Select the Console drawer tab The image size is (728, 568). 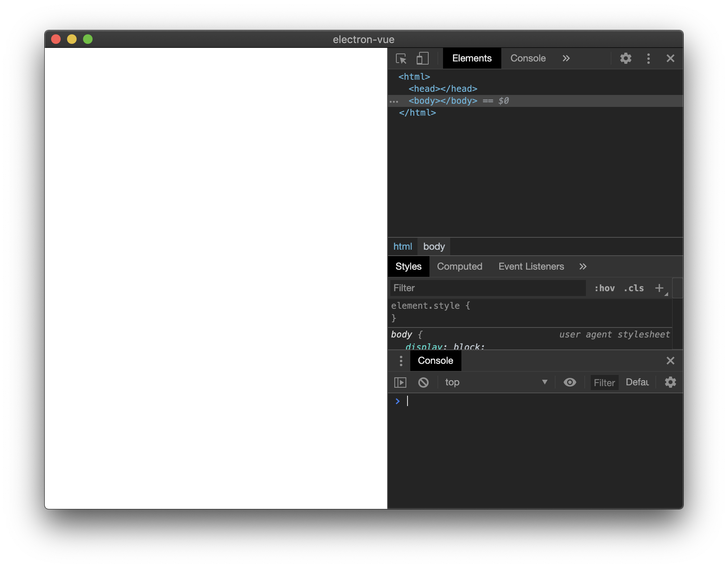pos(435,361)
